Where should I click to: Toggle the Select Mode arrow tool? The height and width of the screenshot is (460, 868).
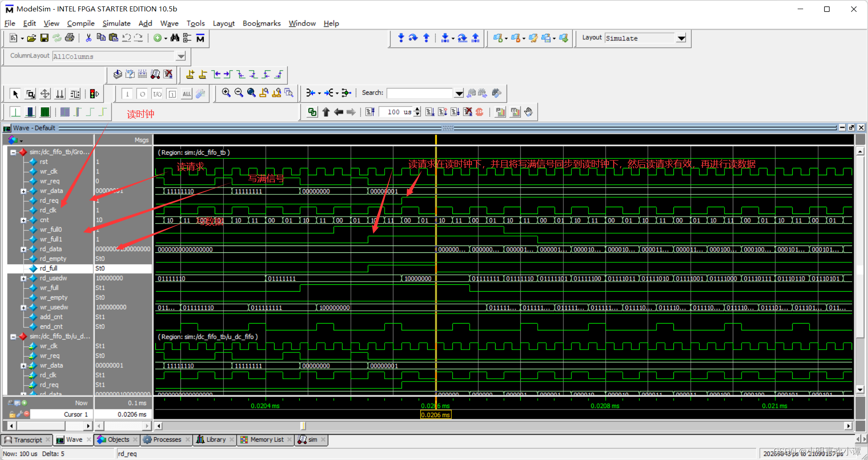15,93
